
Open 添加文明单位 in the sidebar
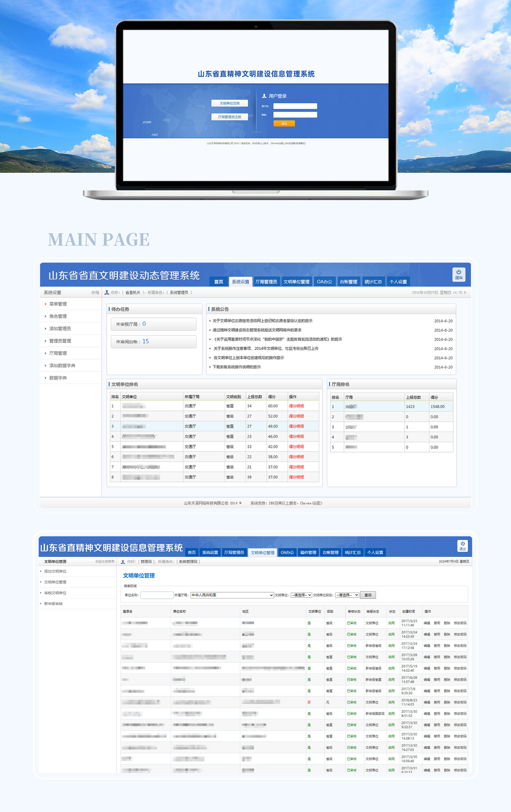coord(55,572)
